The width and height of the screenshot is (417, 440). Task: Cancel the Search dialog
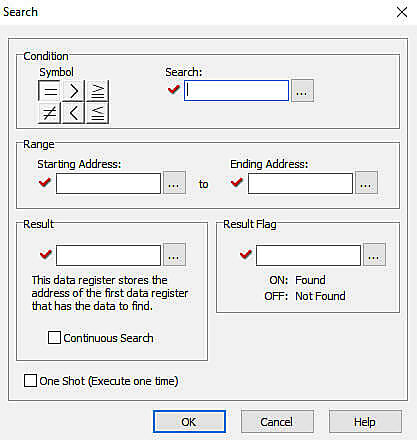click(277, 422)
